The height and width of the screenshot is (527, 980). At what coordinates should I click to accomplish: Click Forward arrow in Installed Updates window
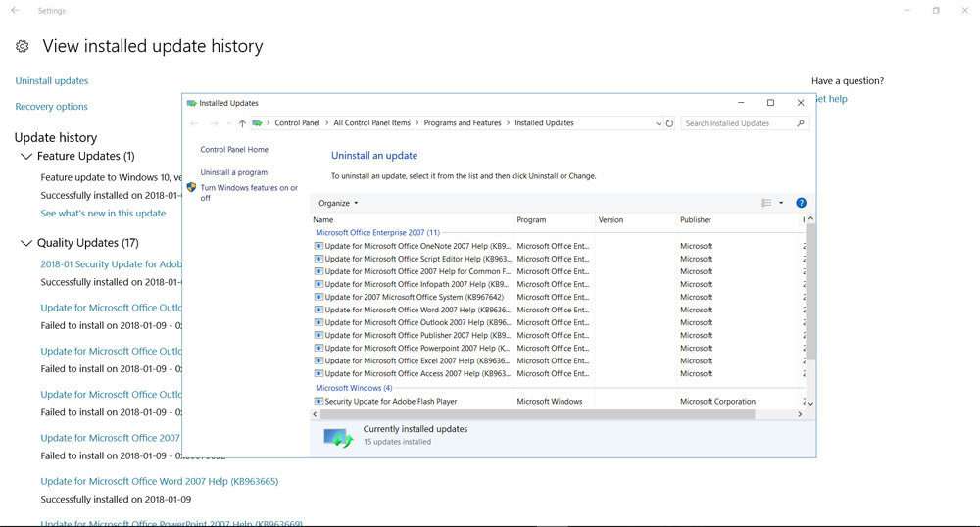(x=214, y=123)
